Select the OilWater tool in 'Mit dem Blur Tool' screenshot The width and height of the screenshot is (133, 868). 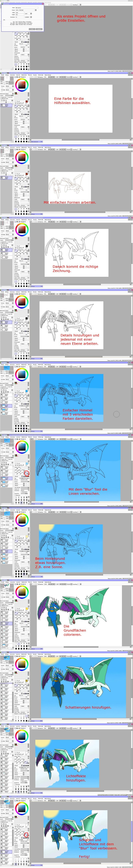23,471
